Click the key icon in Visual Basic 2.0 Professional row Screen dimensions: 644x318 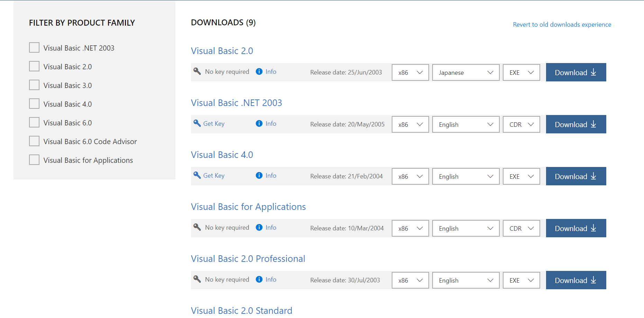point(197,279)
